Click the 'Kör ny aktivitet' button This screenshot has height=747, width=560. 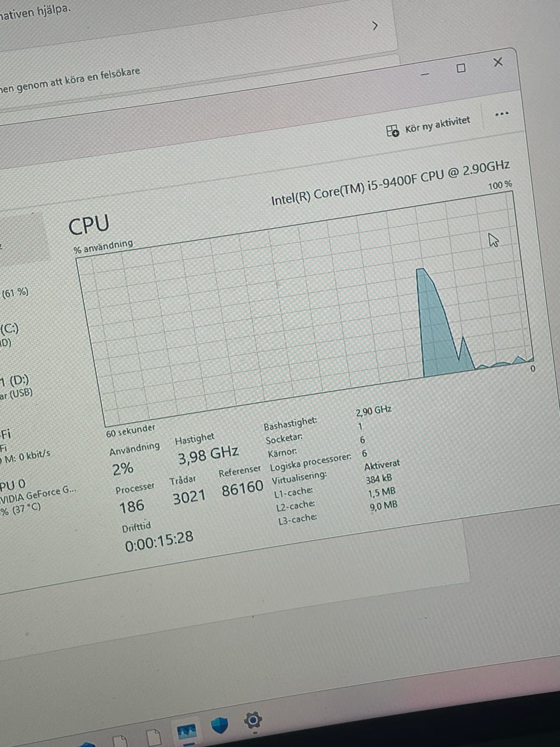coord(428,125)
